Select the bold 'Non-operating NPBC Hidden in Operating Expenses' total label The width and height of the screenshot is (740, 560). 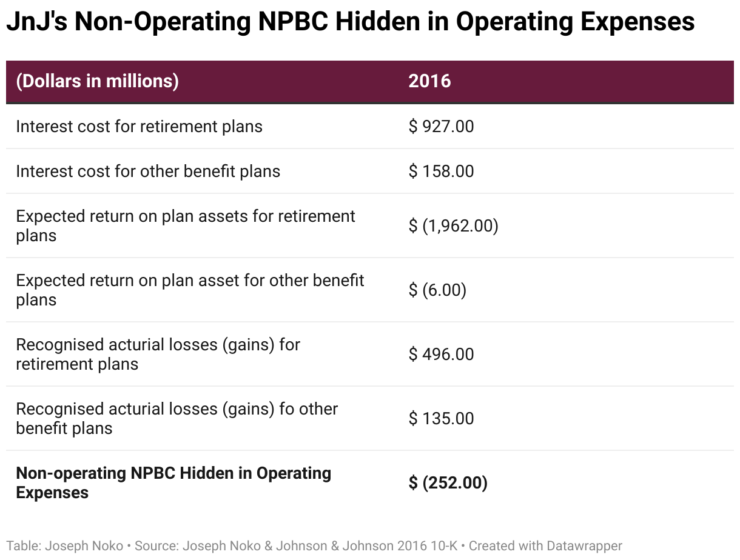pos(173,482)
